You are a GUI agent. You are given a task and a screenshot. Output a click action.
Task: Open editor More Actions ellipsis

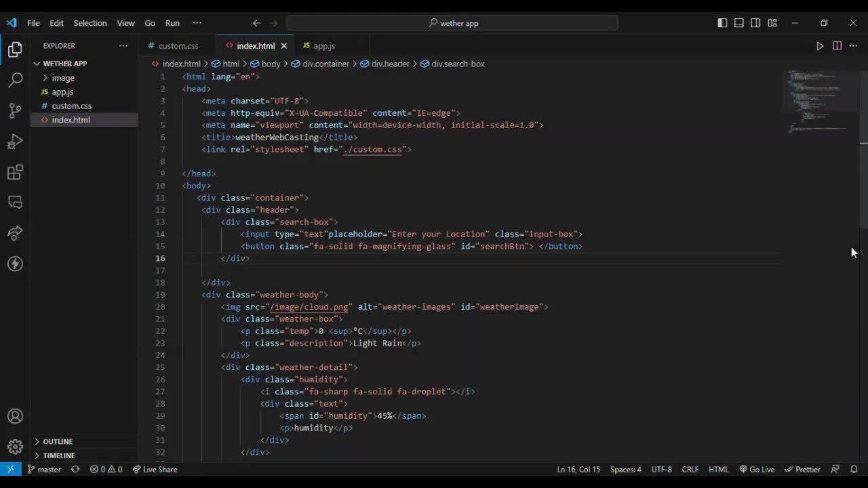click(x=853, y=46)
